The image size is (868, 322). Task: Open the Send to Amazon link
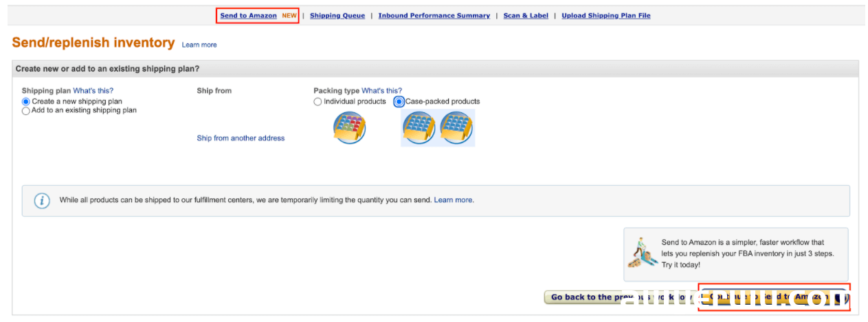pos(248,16)
